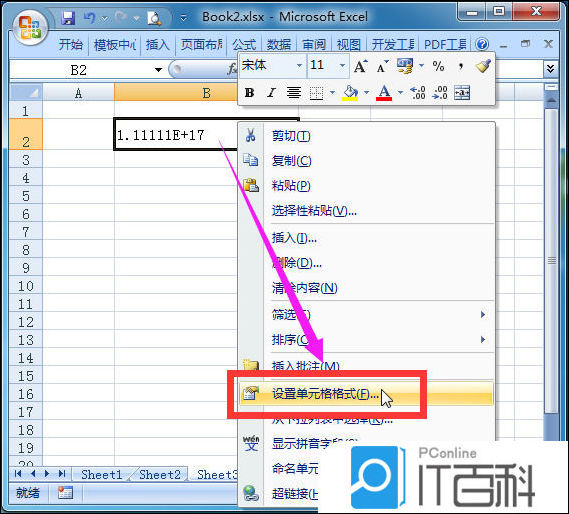The image size is (569, 514).
Task: Select row 10 header
Action: click(26, 286)
